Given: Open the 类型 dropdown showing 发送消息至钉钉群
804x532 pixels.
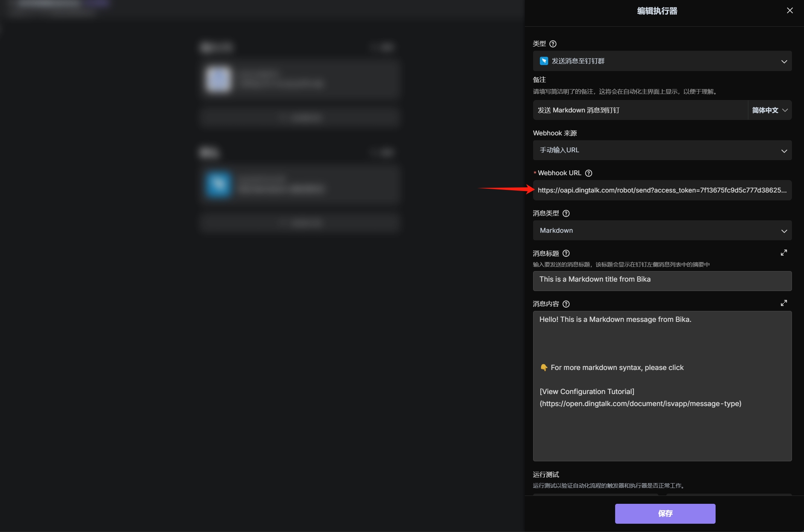Looking at the screenshot, I should (662, 61).
